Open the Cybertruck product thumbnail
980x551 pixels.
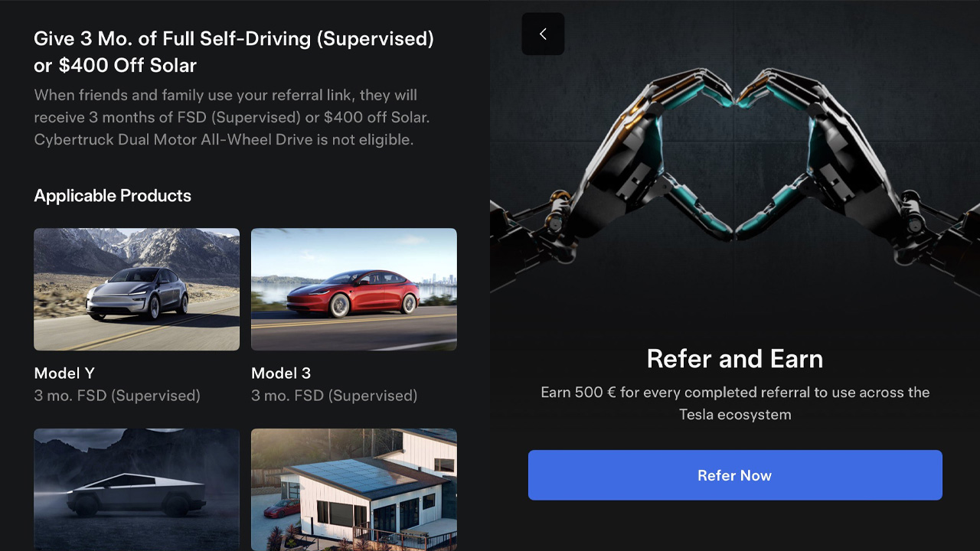[136, 490]
